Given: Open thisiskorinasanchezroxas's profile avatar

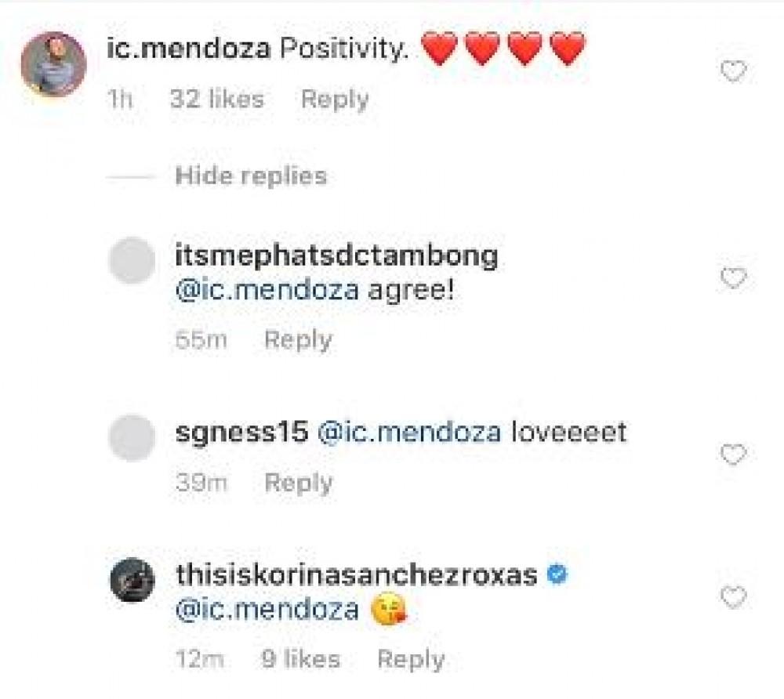Looking at the screenshot, I should click(x=132, y=580).
